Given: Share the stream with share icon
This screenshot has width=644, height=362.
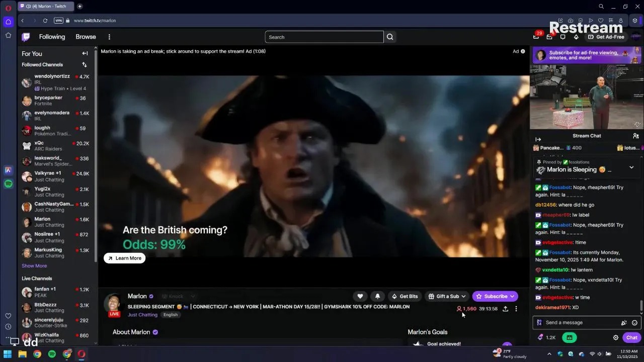Looking at the screenshot, I should (x=505, y=309).
